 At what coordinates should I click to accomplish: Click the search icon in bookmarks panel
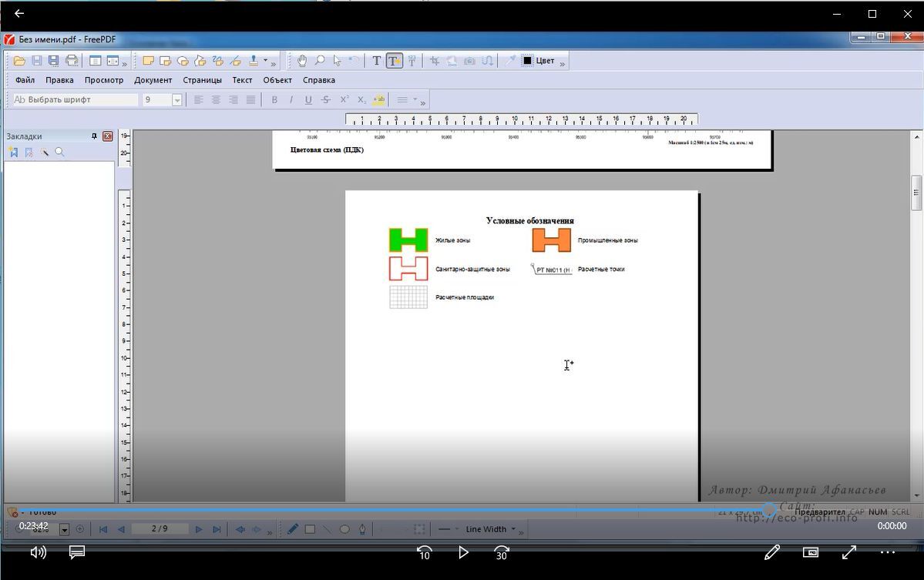tap(59, 153)
